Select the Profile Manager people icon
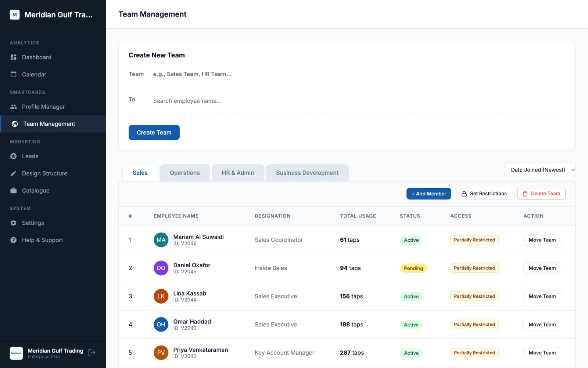The height and width of the screenshot is (368, 588). 14,107
